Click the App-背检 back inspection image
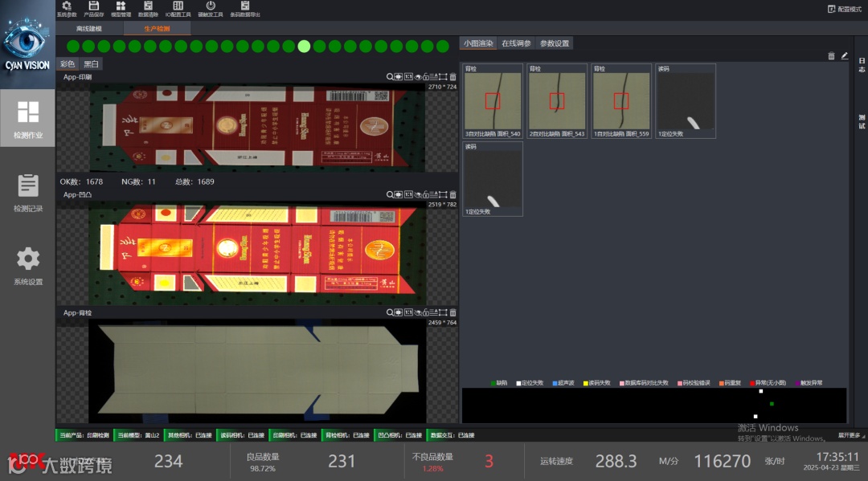This screenshot has height=481, width=868. (257, 370)
